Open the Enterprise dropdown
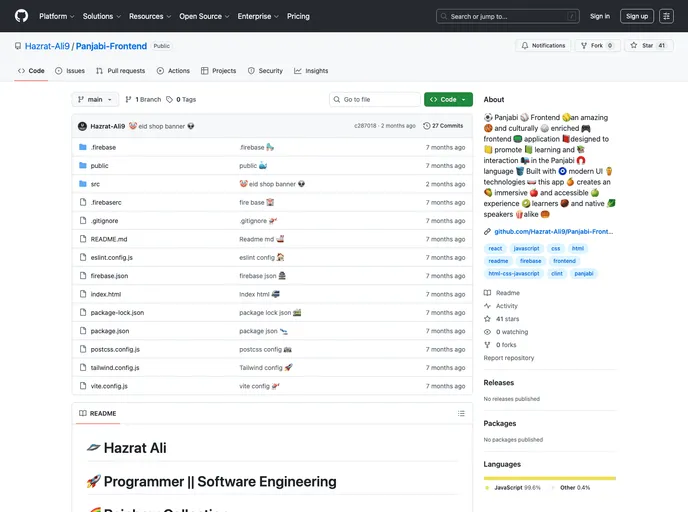 [258, 16]
